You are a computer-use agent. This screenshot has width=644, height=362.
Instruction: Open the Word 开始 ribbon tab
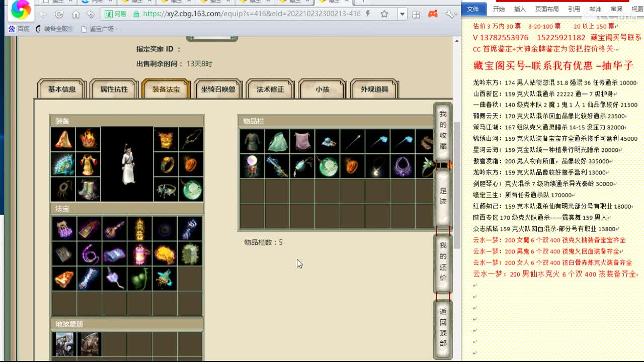499,9
